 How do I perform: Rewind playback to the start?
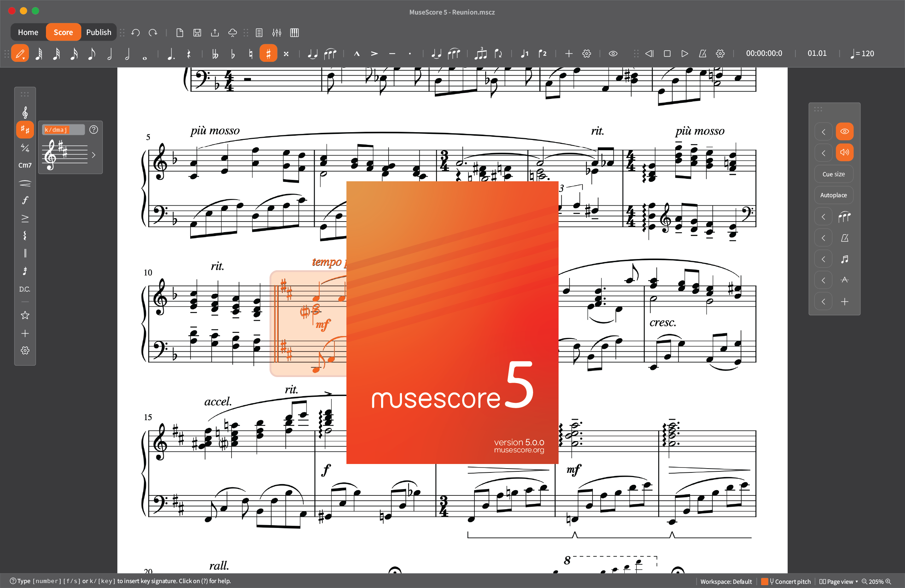649,54
